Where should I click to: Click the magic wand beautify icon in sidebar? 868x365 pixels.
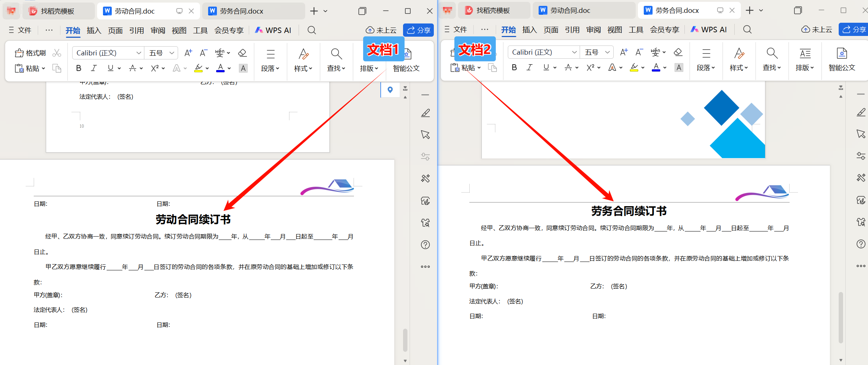[425, 179]
